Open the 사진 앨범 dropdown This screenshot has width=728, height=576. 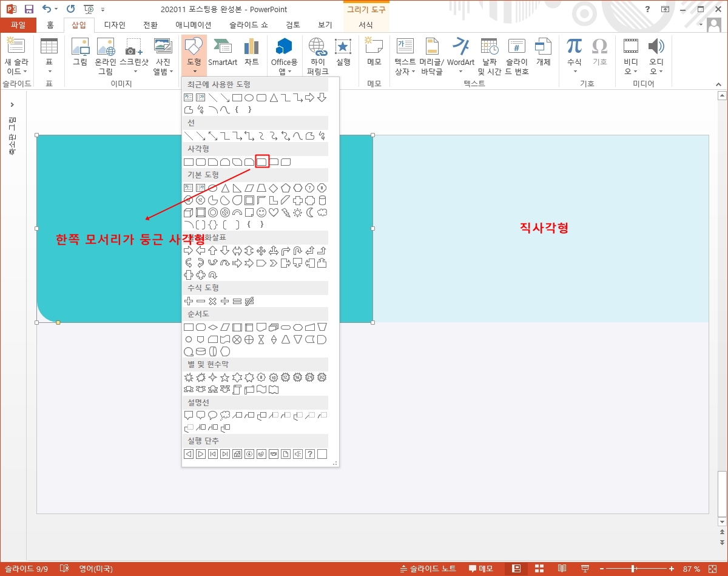(x=163, y=56)
